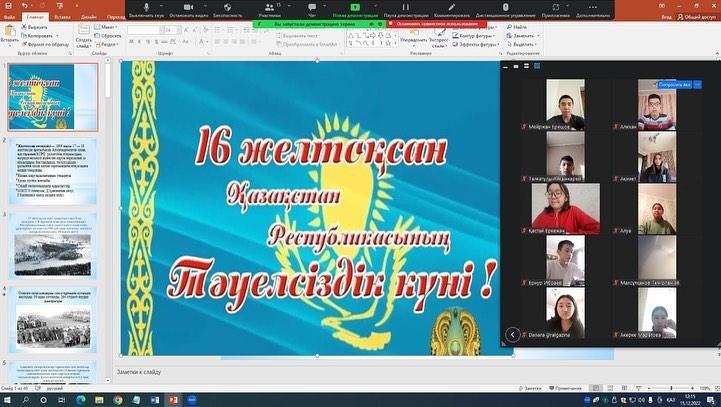The width and height of the screenshot is (721, 407).
Task: Select slide 2 thumbnail in slide panel
Action: [x=53, y=172]
